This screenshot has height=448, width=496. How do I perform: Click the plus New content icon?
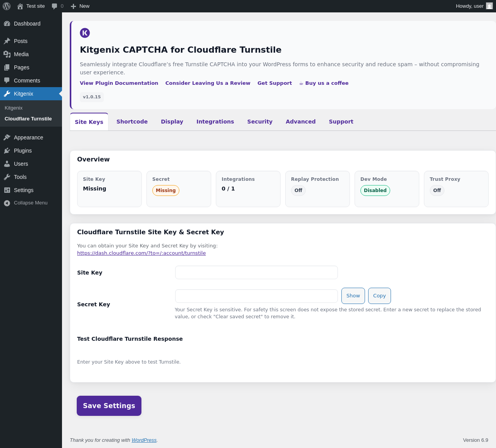73,6
